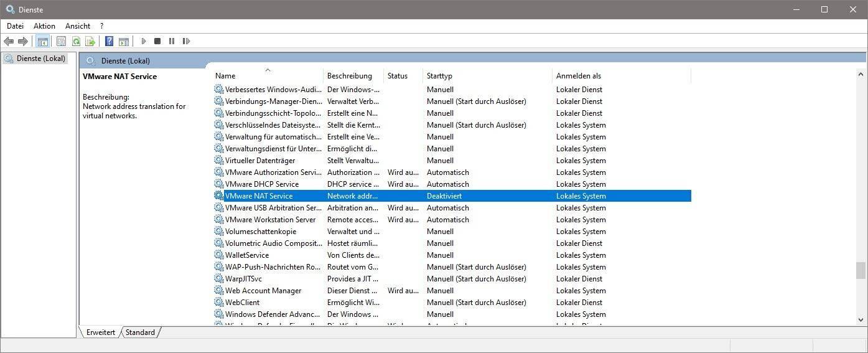Open the Ansicht menu
The width and height of the screenshot is (868, 353).
(78, 26)
